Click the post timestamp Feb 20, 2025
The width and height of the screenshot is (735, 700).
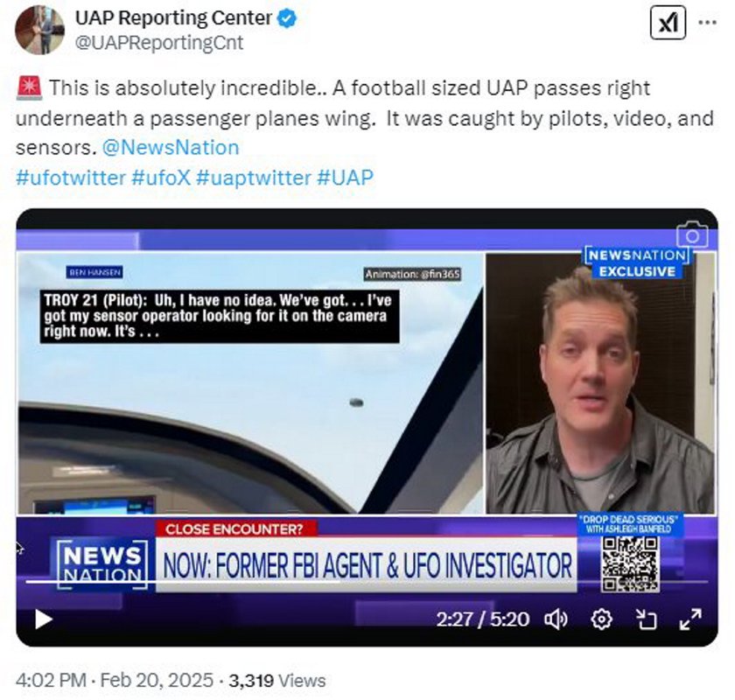tap(157, 680)
